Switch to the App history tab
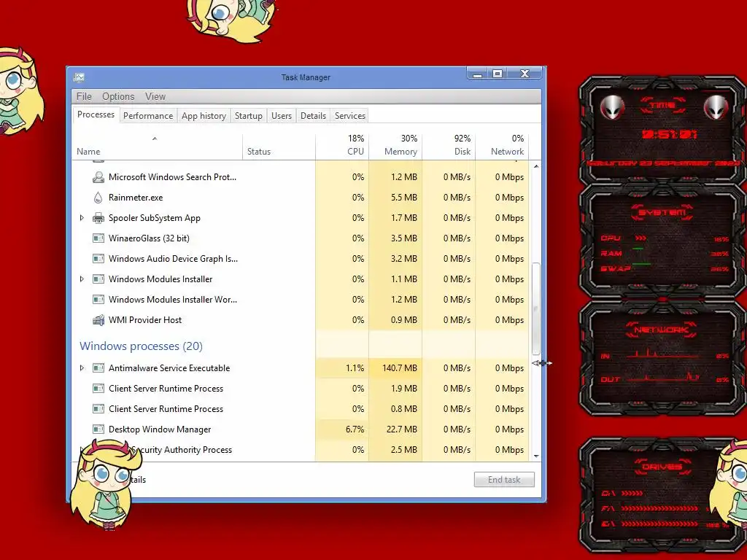This screenshot has height=560, width=747. tap(204, 116)
